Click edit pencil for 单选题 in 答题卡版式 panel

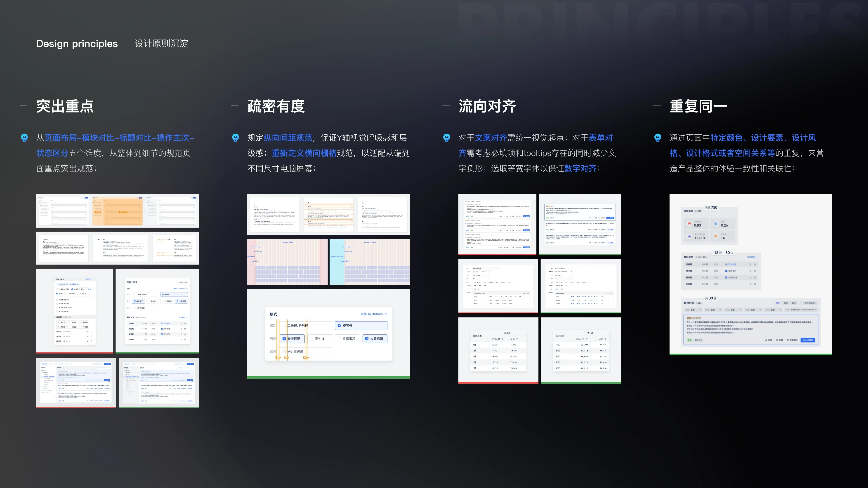coord(88,332)
